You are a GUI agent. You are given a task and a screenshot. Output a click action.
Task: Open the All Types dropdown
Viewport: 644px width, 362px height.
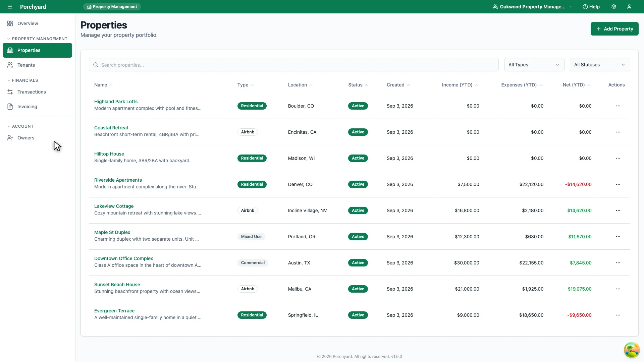click(x=534, y=65)
